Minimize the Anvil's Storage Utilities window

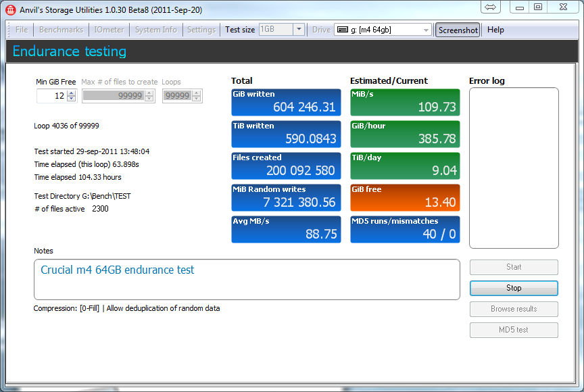tap(520, 7)
